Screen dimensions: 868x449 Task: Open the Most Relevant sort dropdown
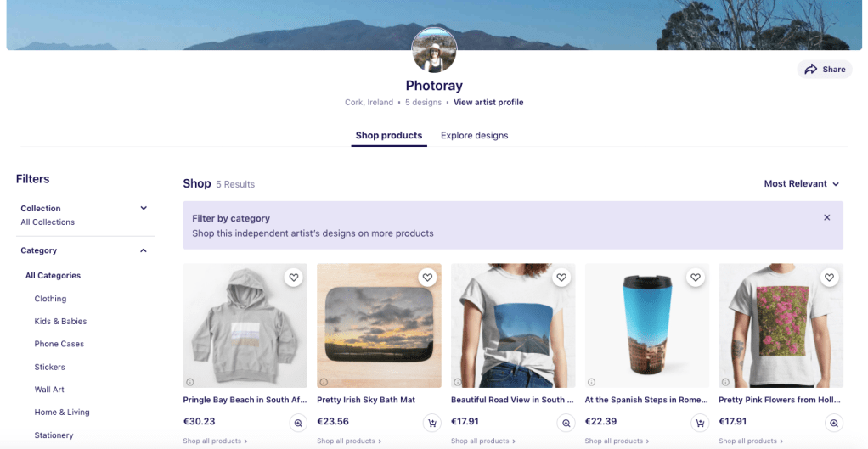pos(801,184)
